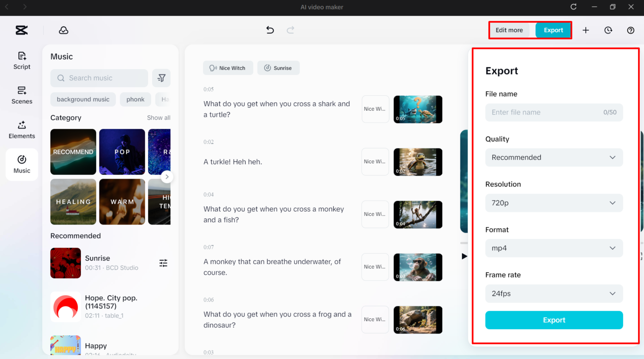The width and height of the screenshot is (644, 359).
Task: Open the Quality dropdown
Action: click(x=554, y=157)
